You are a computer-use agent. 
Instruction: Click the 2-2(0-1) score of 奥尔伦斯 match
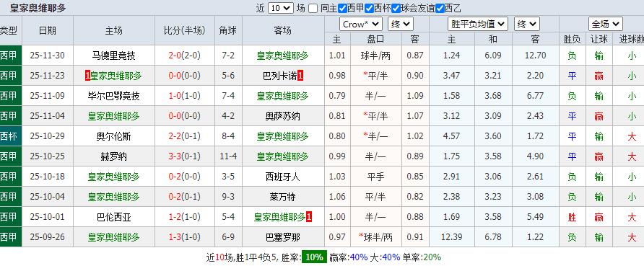(184, 136)
